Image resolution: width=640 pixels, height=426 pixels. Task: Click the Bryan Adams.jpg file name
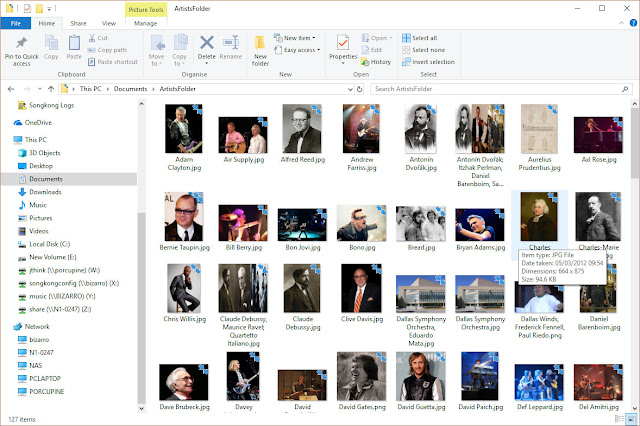pyautogui.click(x=480, y=247)
